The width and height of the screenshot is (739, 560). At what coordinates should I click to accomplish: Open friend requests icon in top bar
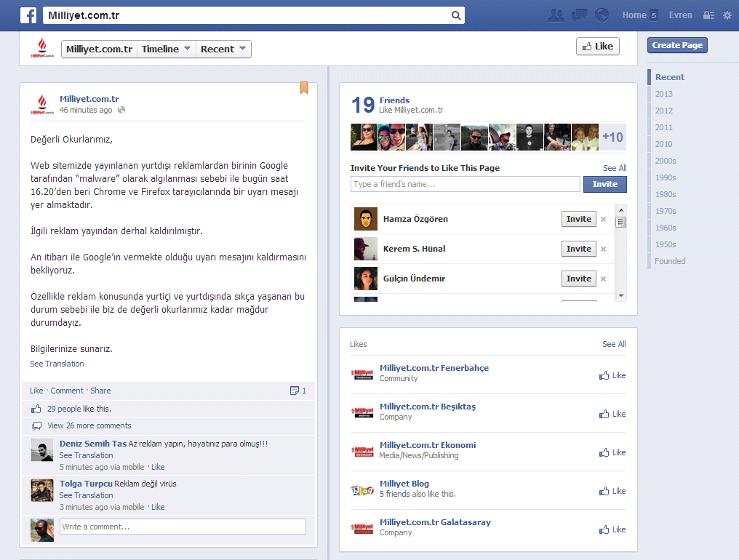pos(556,15)
